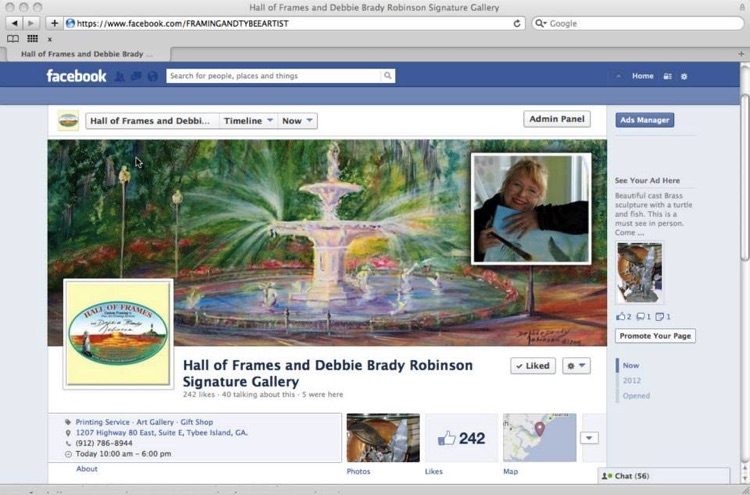750x495 pixels.
Task: Reload the page with refresh icon
Action: [517, 23]
